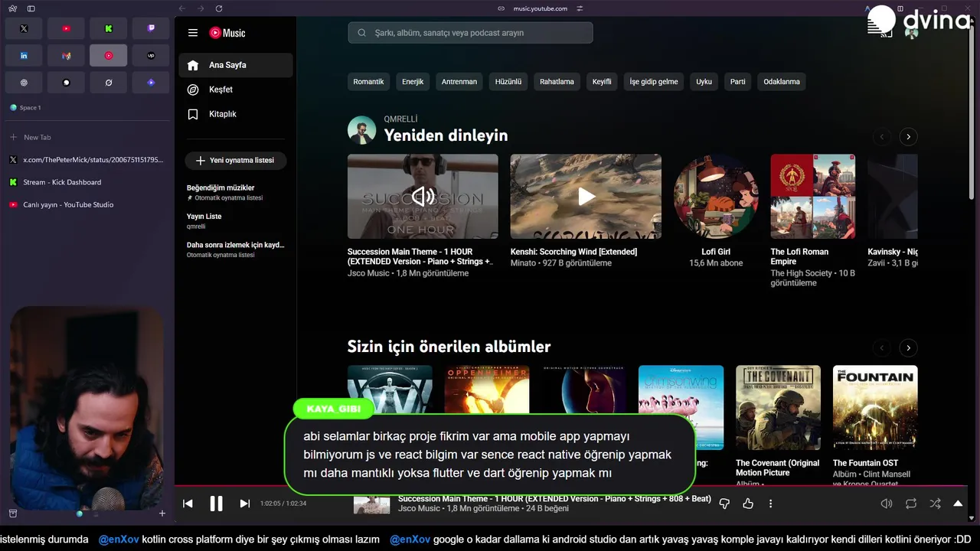This screenshot has width=980, height=551.
Task: Mute the player volume
Action: (887, 504)
